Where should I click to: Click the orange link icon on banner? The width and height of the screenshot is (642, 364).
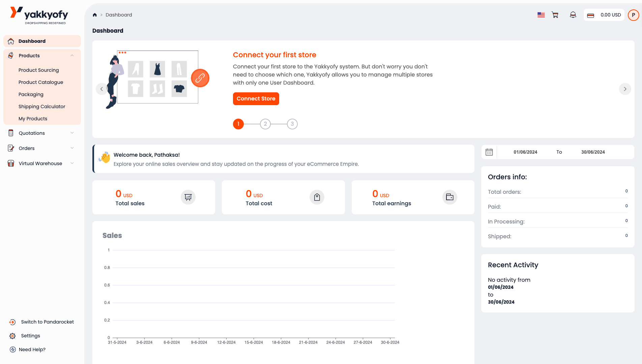coord(200,78)
